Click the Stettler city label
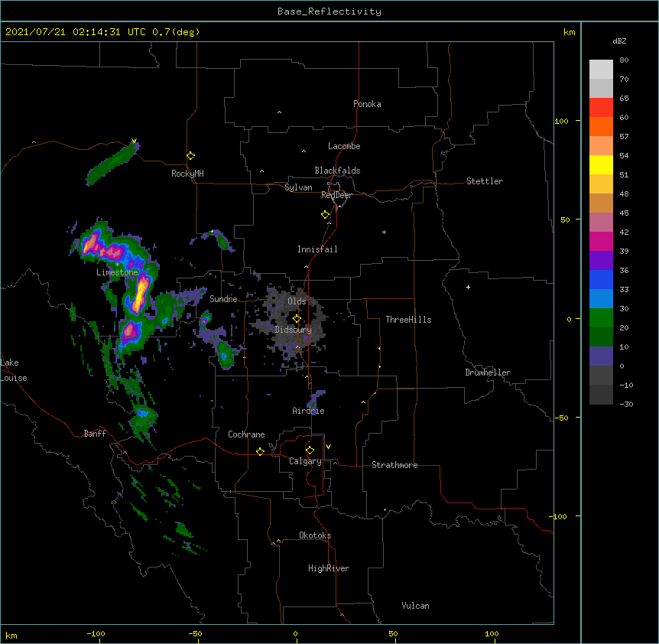Screen dimensions: 659x644 tap(485, 181)
